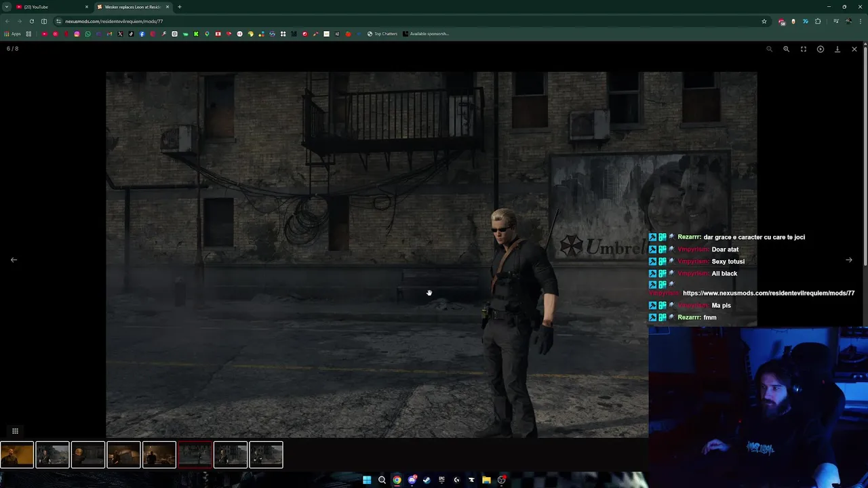Zoom out the gallery image
The width and height of the screenshot is (868, 488).
coord(769,49)
